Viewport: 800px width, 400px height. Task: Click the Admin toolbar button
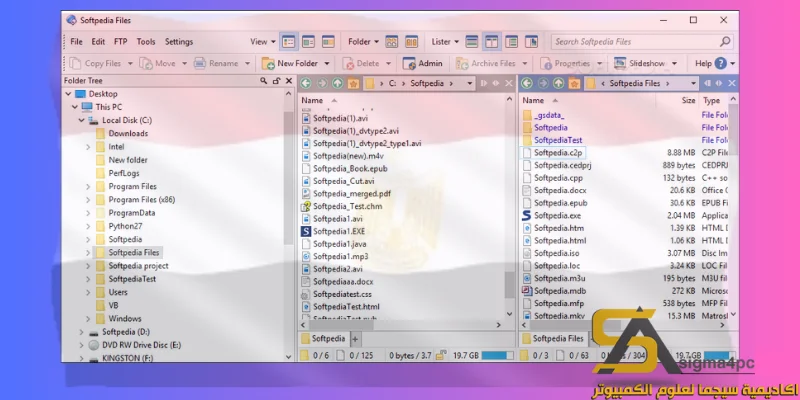coord(422,63)
